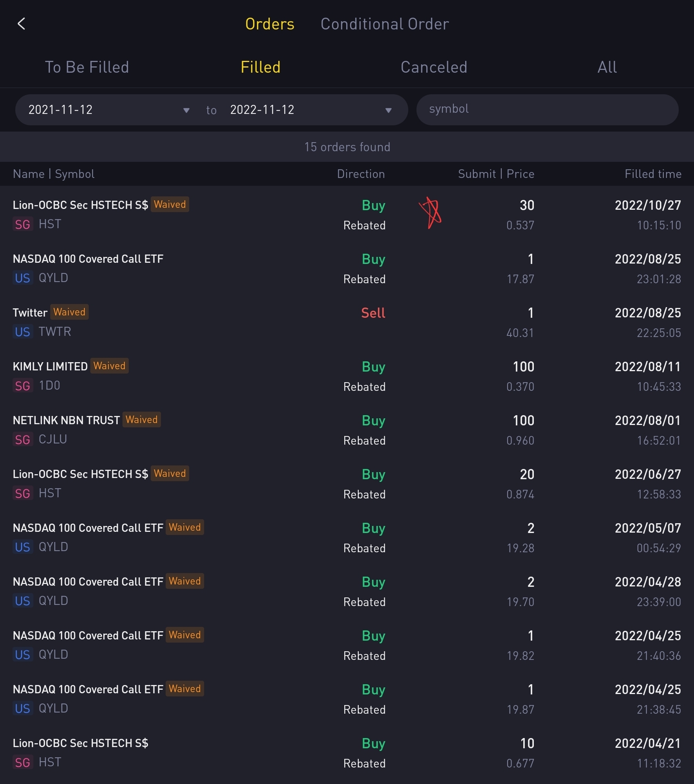Open NETLINK NBN TRUST order details
Viewport: 694px width, 784px height.
coord(347,430)
